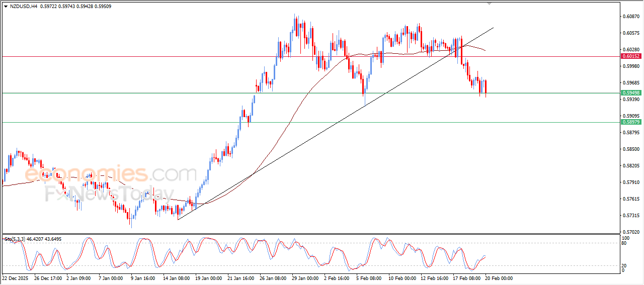Click the green 0.59498 price level tag
The height and width of the screenshot is (285, 644).
[631, 93]
